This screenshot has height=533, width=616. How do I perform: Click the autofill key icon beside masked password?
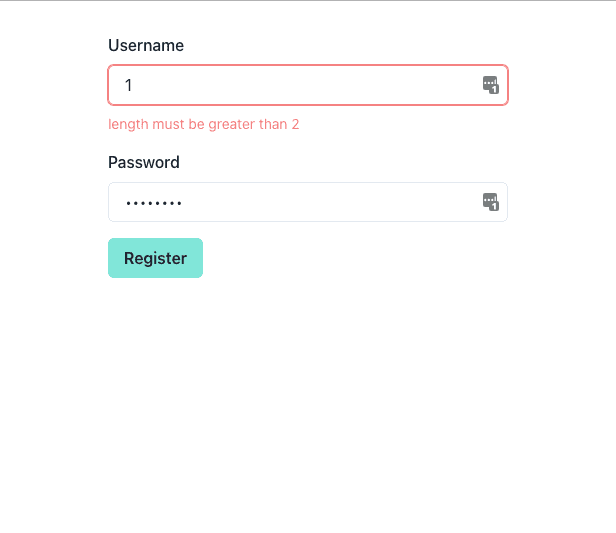coord(490,202)
